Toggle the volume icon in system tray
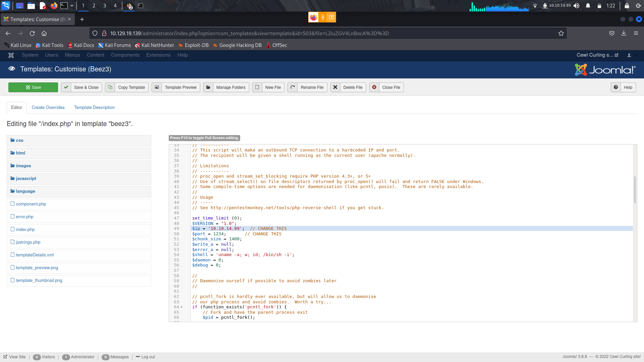Image resolution: width=644 pixels, height=362 pixels. pos(576,6)
